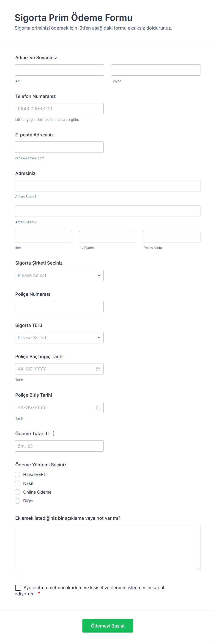Focus the Soyad last name field
Image resolution: width=213 pixels, height=644 pixels.
coord(155,70)
